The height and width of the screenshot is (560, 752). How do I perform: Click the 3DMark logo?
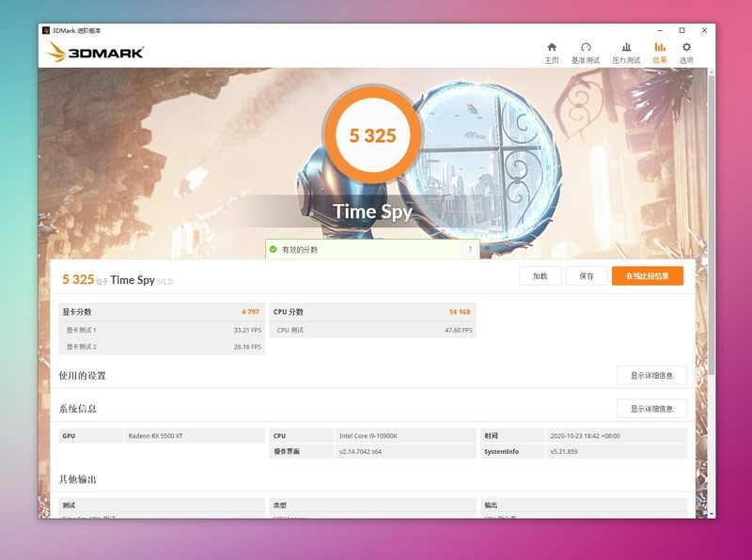pos(96,52)
